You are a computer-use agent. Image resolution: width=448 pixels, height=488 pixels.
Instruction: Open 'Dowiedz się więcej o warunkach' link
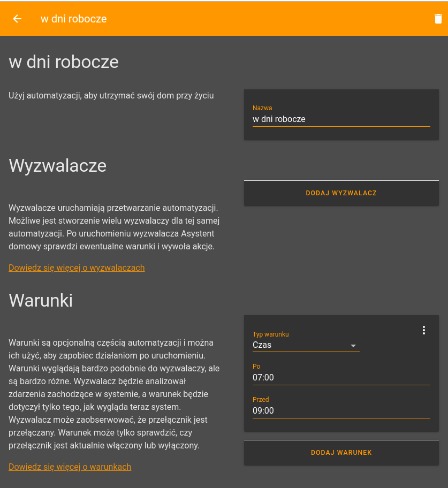pos(70,467)
